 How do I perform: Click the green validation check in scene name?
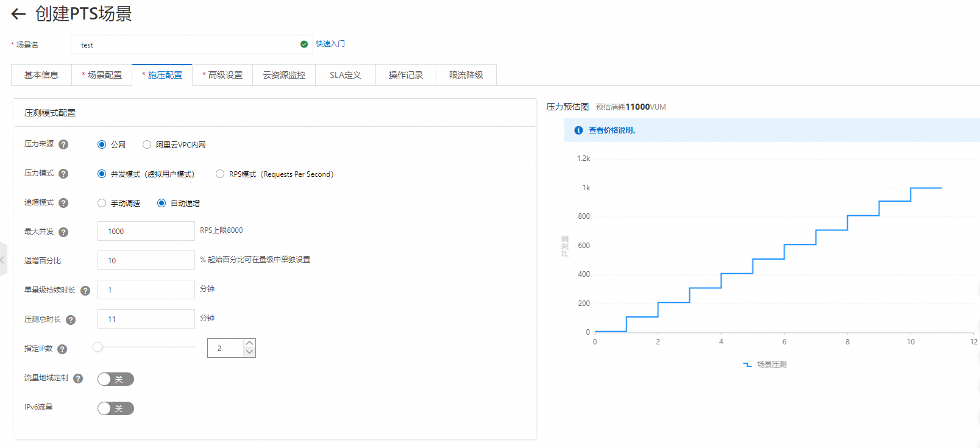tap(304, 44)
